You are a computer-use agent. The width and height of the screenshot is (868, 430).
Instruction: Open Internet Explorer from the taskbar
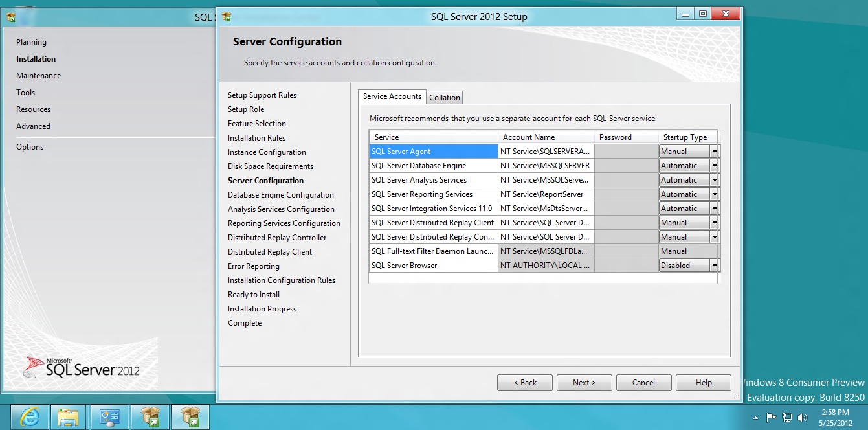[x=30, y=418]
